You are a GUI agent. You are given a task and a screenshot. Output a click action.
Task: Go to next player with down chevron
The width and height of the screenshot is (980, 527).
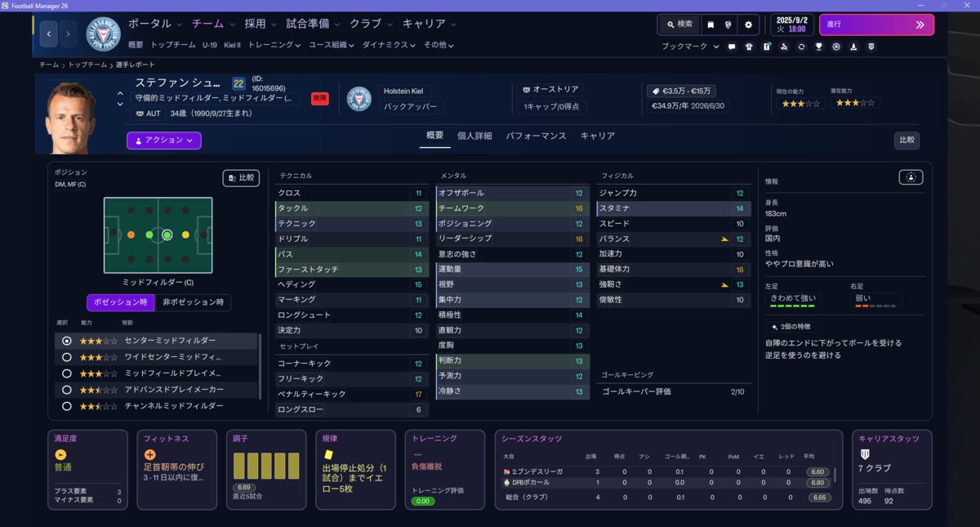[121, 105]
